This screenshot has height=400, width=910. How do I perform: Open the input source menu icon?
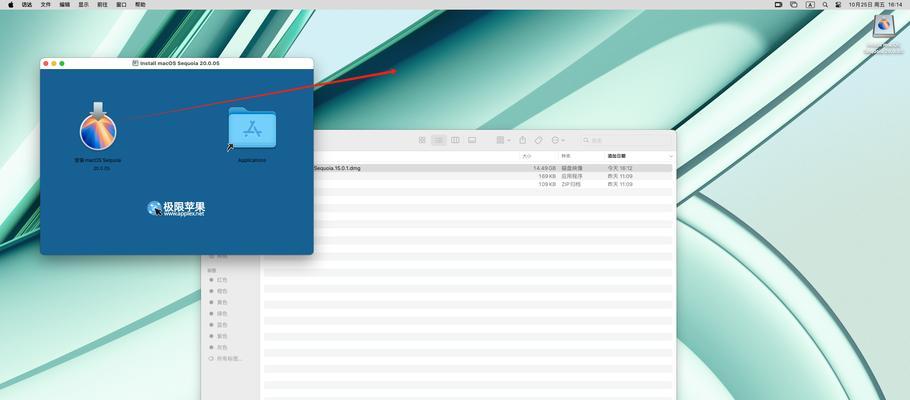coord(810,4)
